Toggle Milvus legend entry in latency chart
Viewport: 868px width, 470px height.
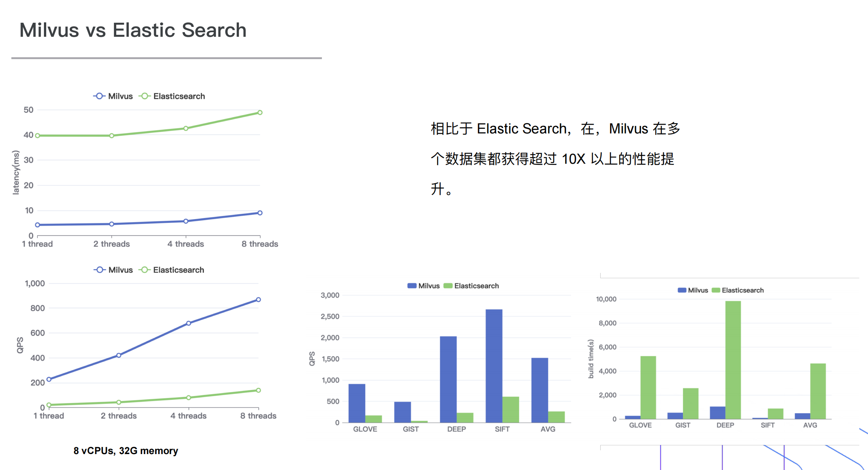point(113,96)
